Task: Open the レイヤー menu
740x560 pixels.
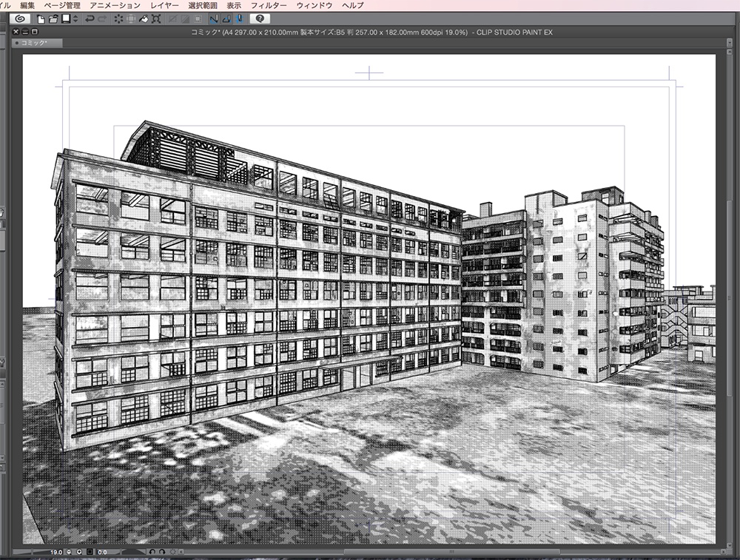Action: click(165, 5)
